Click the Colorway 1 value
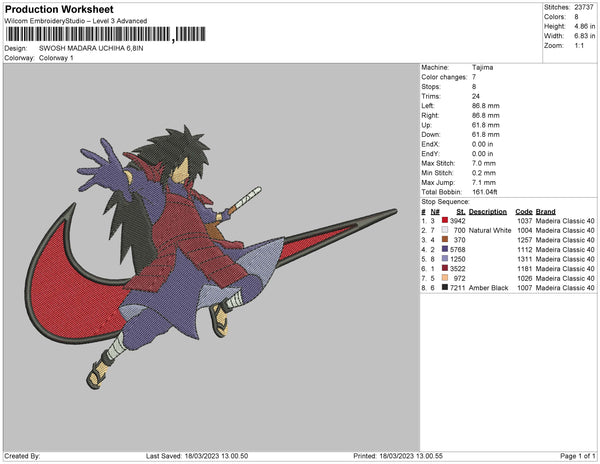Image resolution: width=600 pixels, height=464 pixels. point(56,58)
